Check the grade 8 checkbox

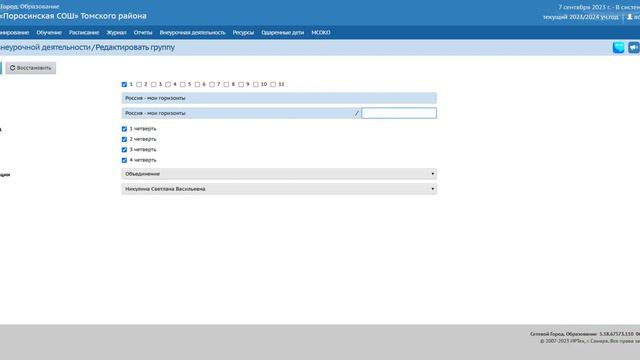pos(226,84)
